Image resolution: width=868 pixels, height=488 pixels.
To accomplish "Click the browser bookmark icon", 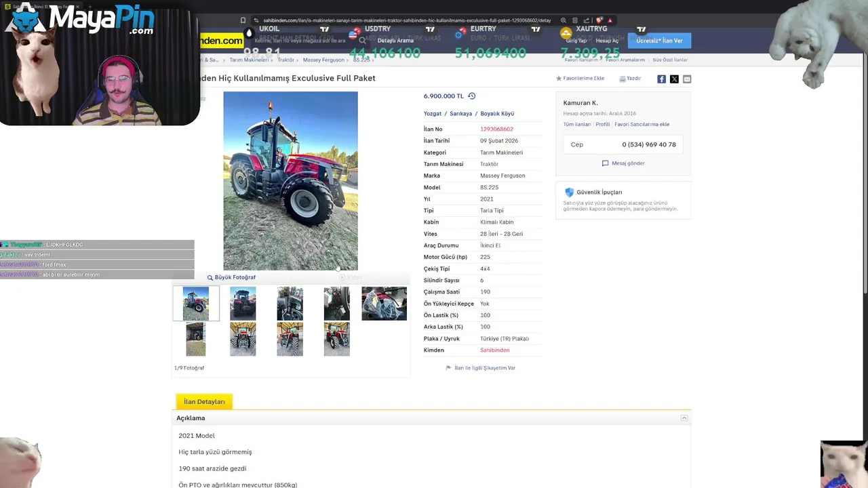I will (243, 20).
